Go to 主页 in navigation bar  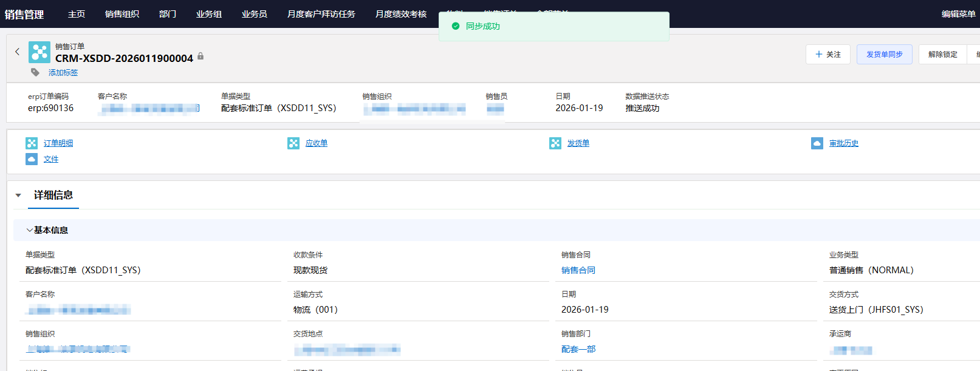77,14
